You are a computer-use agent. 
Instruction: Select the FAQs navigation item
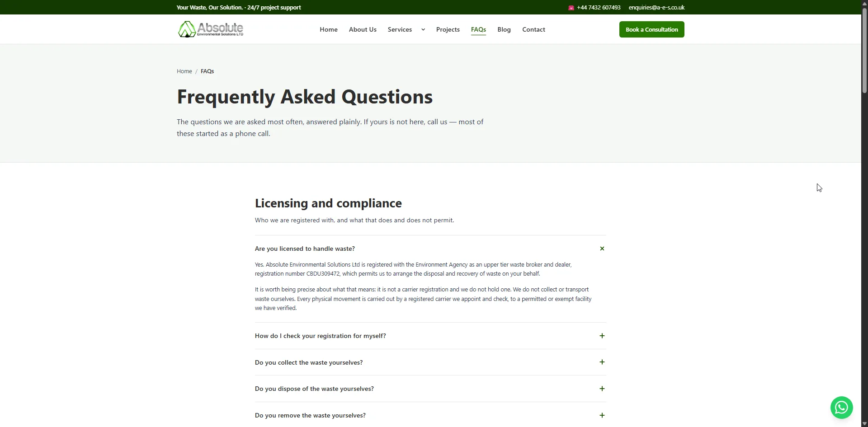(x=478, y=29)
